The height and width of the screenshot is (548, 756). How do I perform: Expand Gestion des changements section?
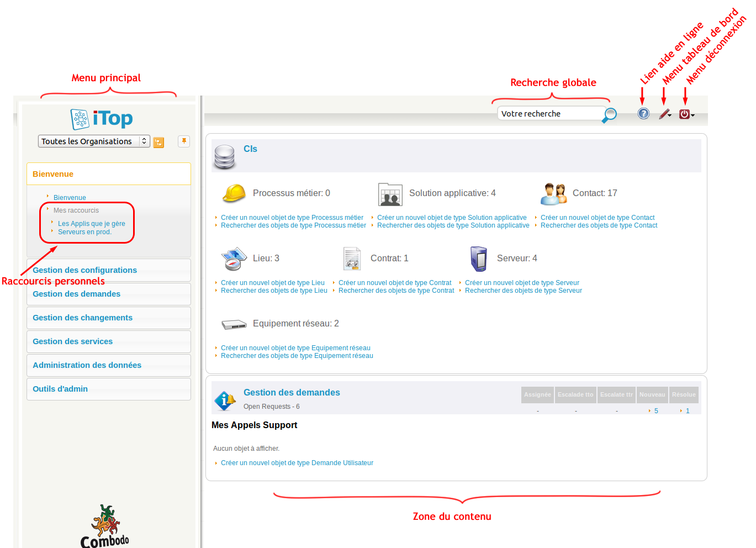point(82,318)
